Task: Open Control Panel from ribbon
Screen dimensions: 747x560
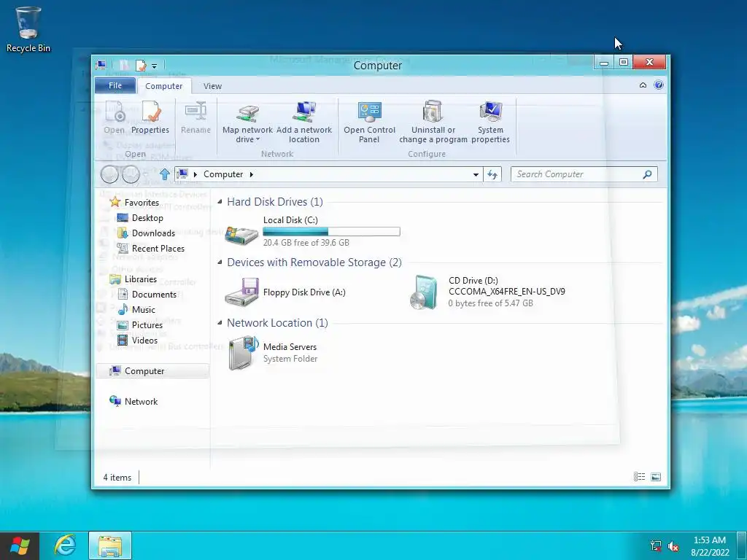Action: click(x=369, y=122)
